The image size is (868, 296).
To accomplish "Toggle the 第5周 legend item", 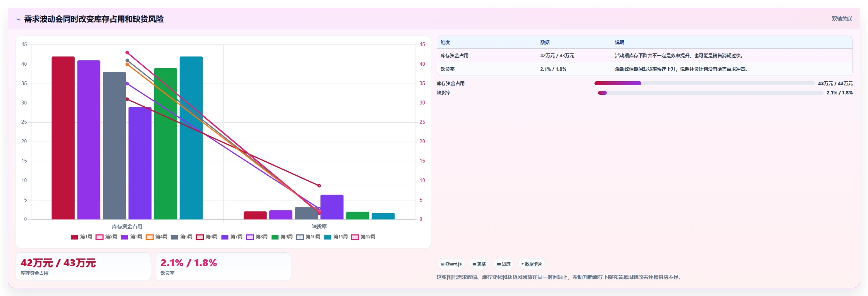I will coord(182,237).
